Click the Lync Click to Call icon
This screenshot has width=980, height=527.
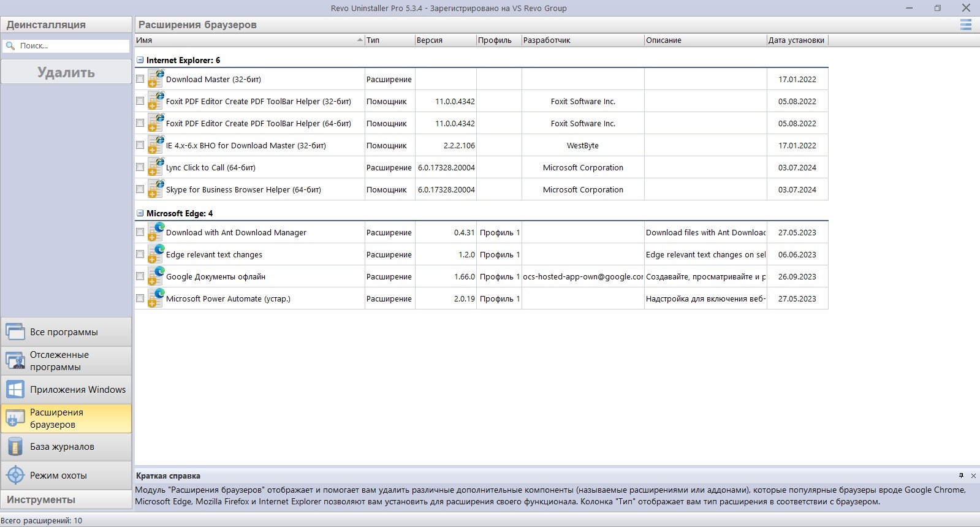(156, 167)
